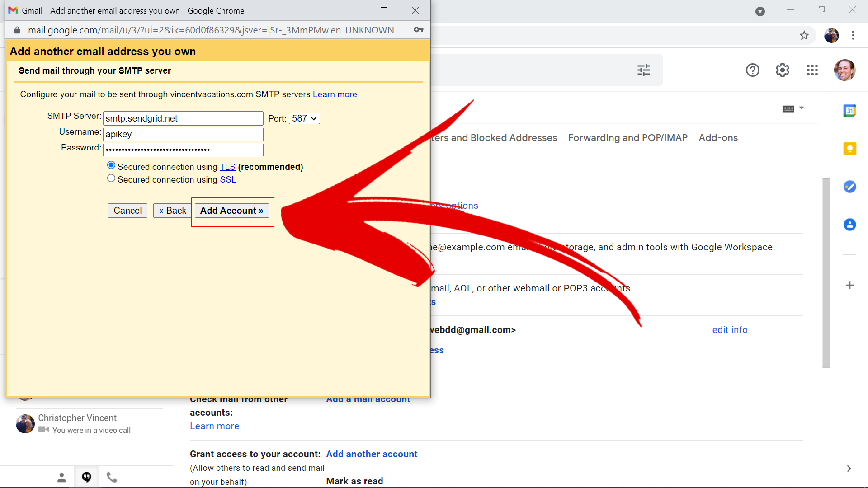
Task: Open the Hangouts phone calls icon
Action: click(112, 477)
